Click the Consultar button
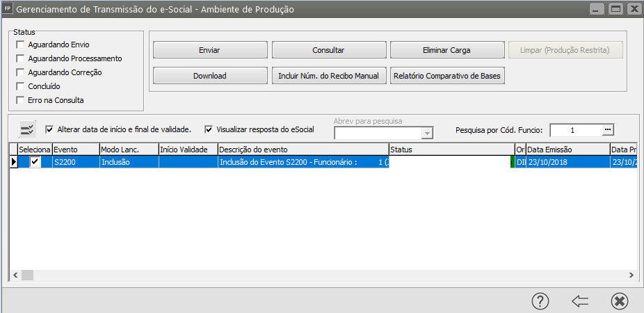This screenshot has height=313, width=644. point(328,50)
